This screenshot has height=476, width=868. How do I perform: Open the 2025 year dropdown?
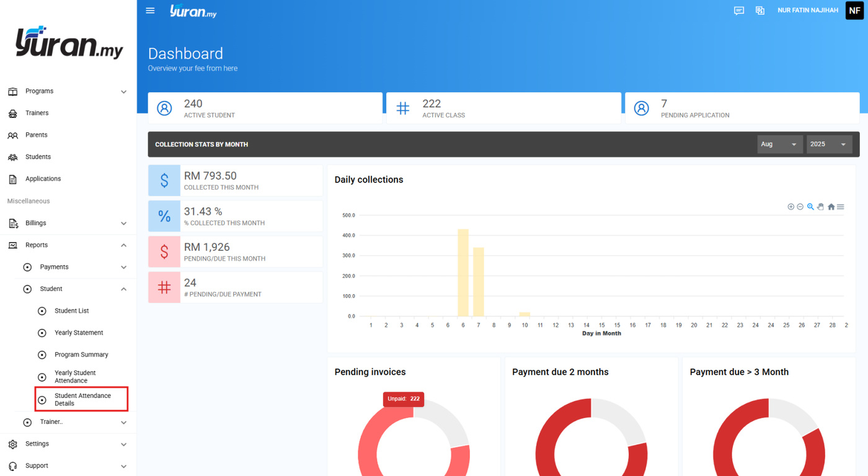[829, 144]
